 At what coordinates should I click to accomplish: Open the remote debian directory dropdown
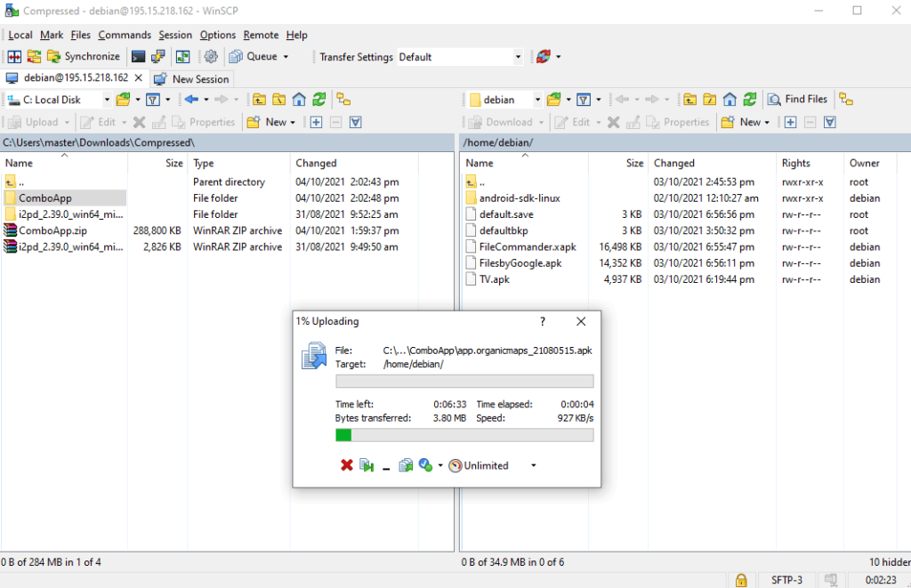537,100
